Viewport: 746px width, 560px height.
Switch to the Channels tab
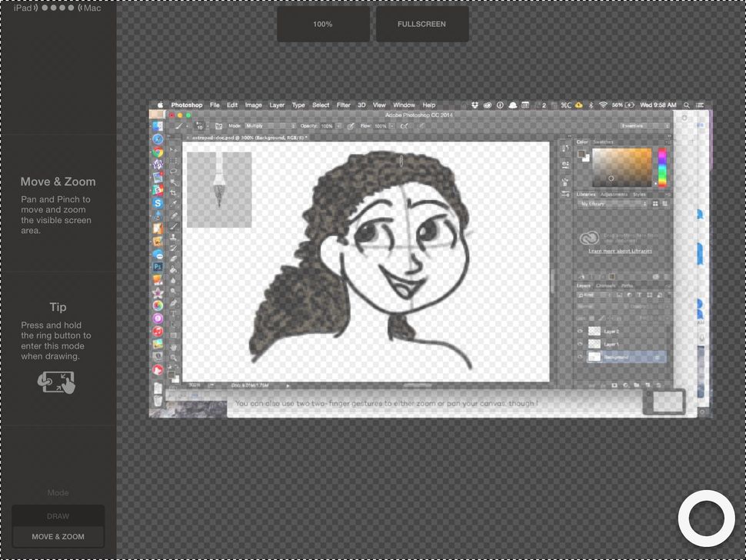tap(605, 286)
